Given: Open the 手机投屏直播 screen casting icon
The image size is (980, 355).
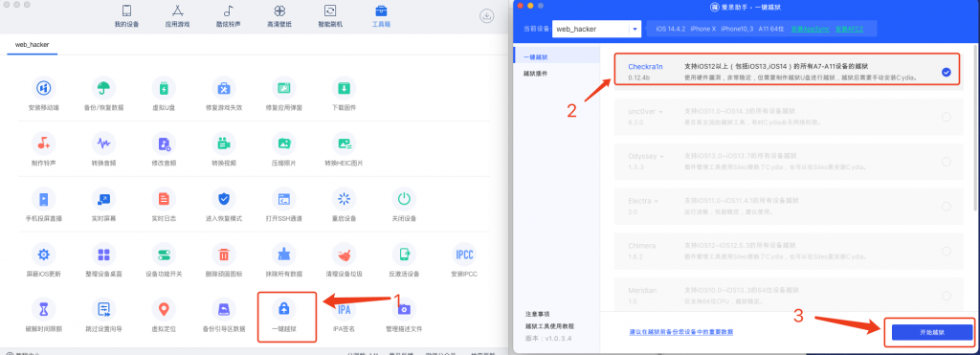Looking at the screenshot, I should (x=44, y=199).
